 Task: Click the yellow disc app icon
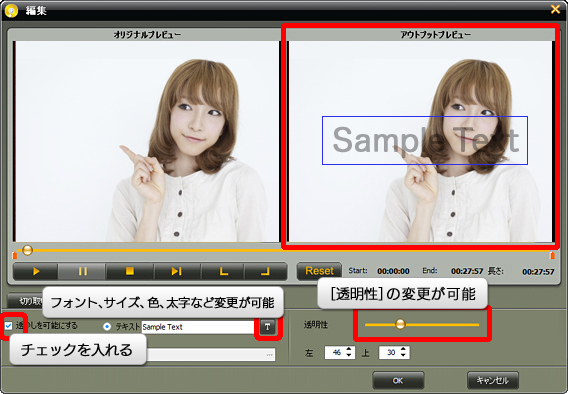[x=11, y=11]
